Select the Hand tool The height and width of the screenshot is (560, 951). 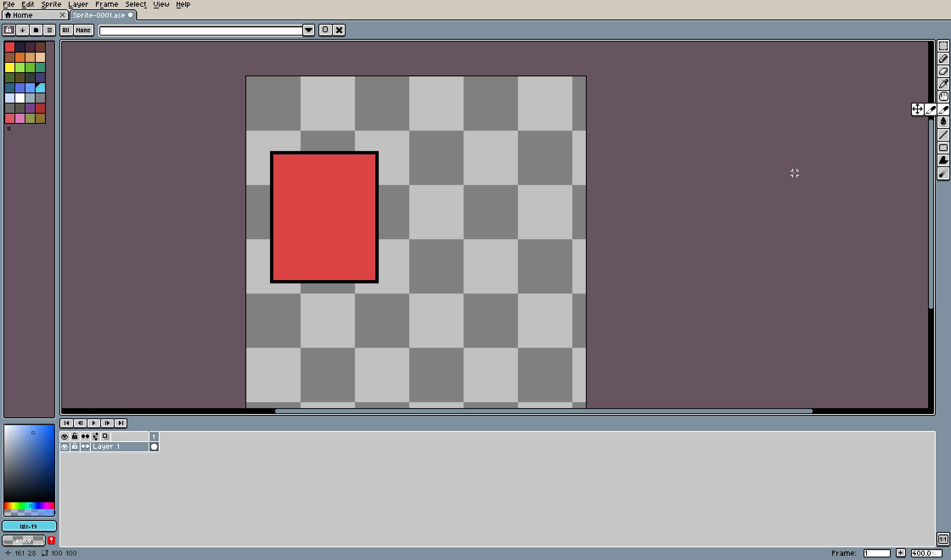[x=943, y=96]
